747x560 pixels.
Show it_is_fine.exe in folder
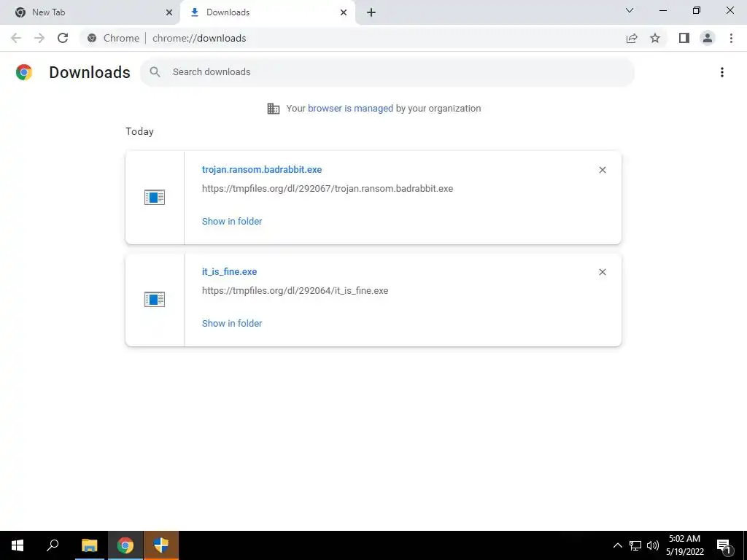[232, 323]
